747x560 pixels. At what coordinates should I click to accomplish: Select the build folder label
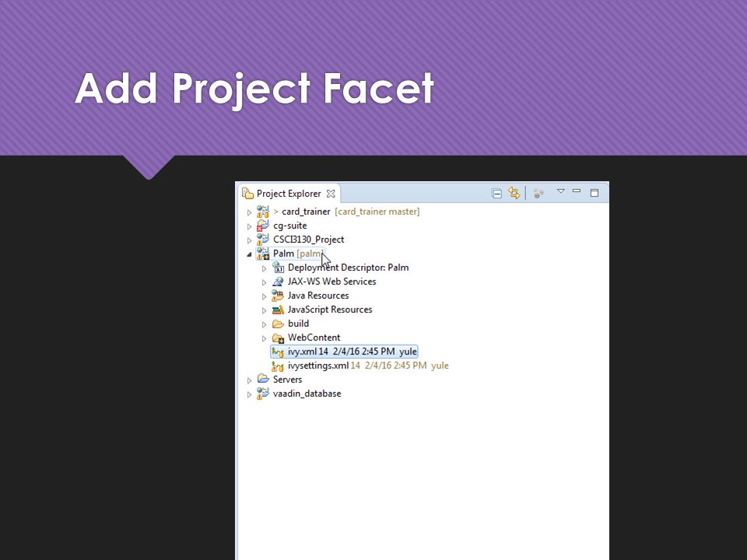click(x=298, y=324)
